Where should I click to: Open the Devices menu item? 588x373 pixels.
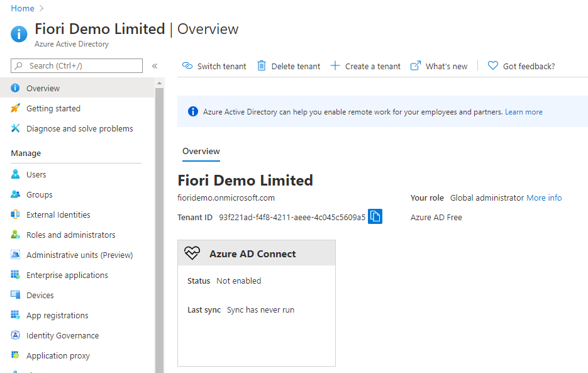click(x=77, y=295)
